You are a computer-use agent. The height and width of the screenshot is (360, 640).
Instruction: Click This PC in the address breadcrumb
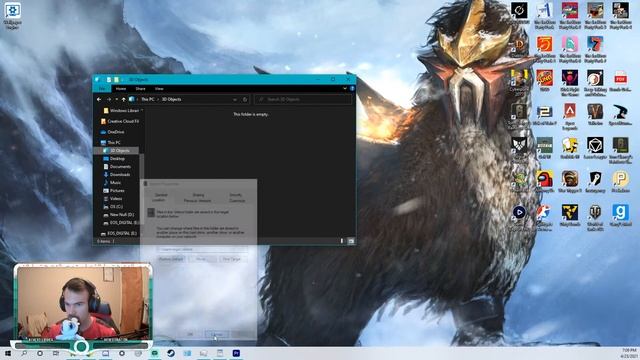pyautogui.click(x=147, y=99)
